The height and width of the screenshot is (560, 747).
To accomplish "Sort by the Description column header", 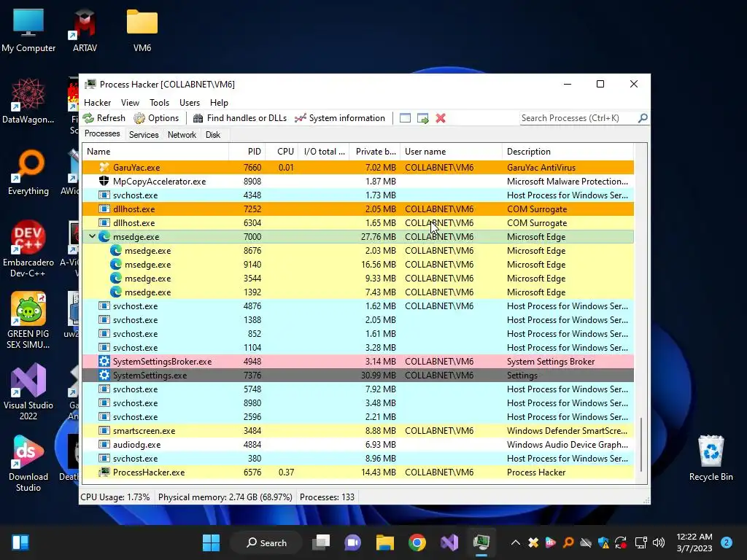I will (568, 152).
